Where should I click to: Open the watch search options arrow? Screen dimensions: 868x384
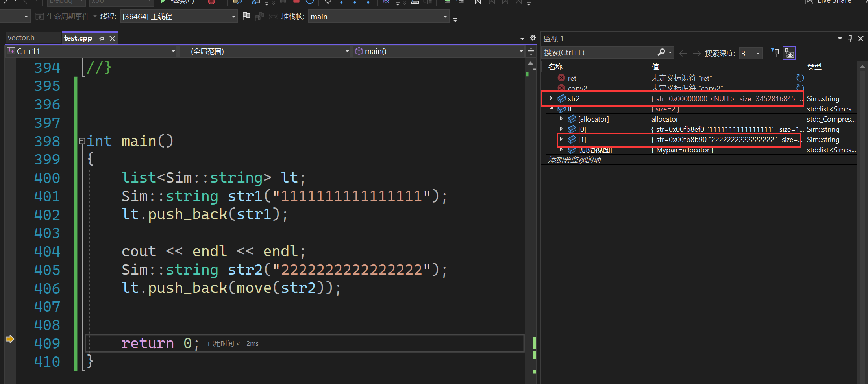670,53
